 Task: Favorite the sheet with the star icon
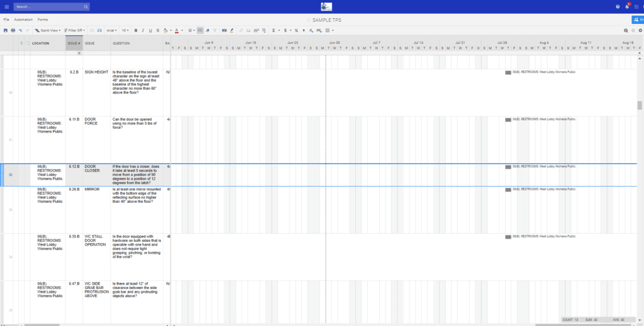(308, 20)
